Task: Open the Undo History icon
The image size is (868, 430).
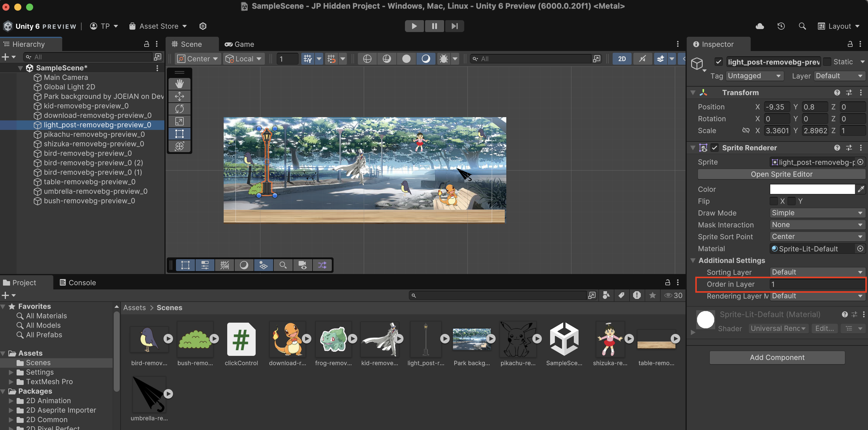Action: coord(781,26)
